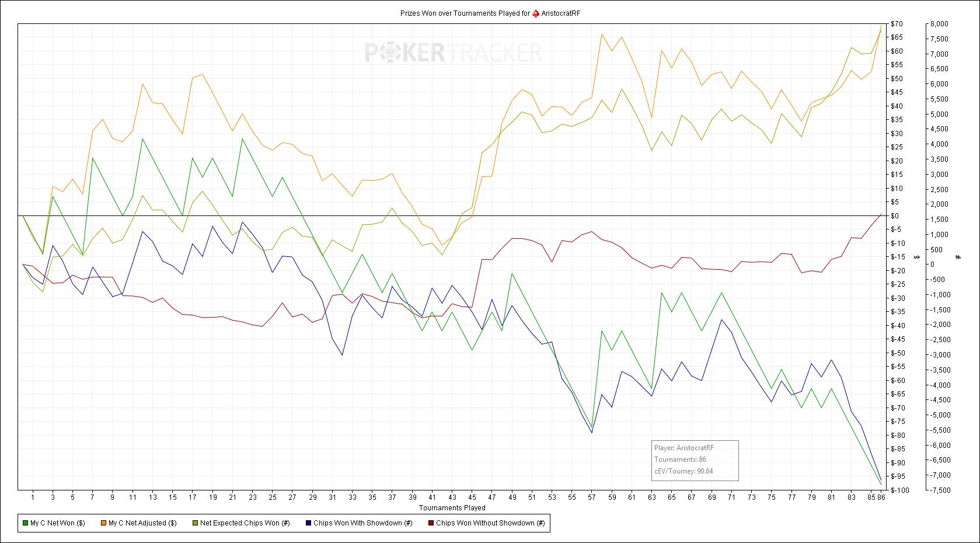The width and height of the screenshot is (980, 543).
Task: Select the orange My C Net Adjusted swatch
Action: pyautogui.click(x=104, y=523)
